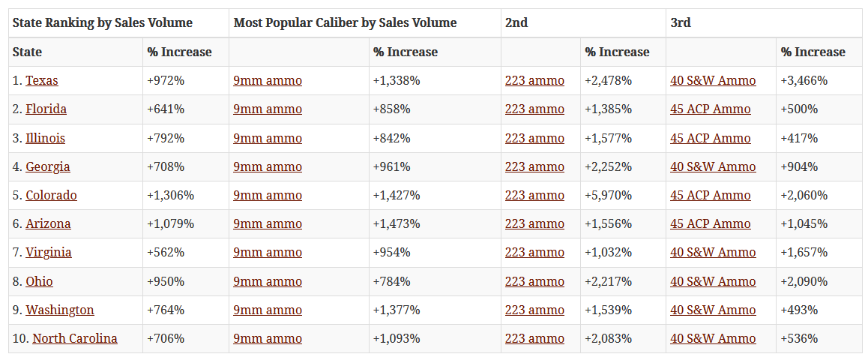This screenshot has height=363, width=868.
Task: Open 9mm ammo link in Texas row
Action: click(x=268, y=81)
